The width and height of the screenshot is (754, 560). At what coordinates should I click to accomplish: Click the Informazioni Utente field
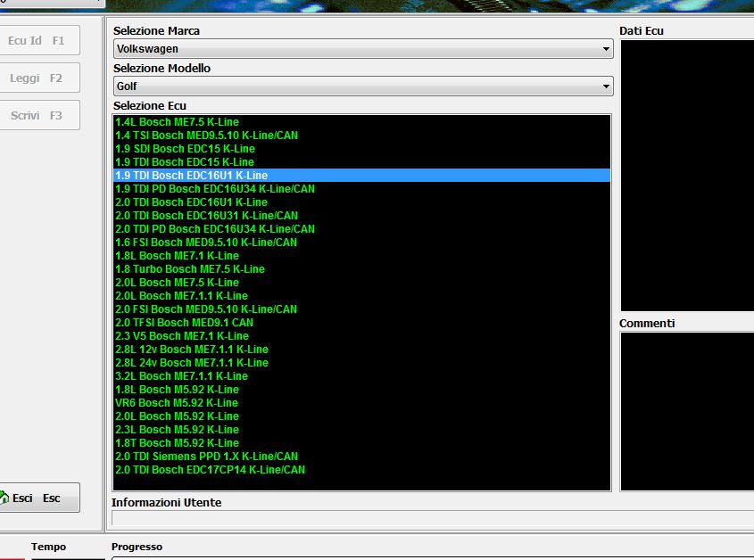coord(433,518)
